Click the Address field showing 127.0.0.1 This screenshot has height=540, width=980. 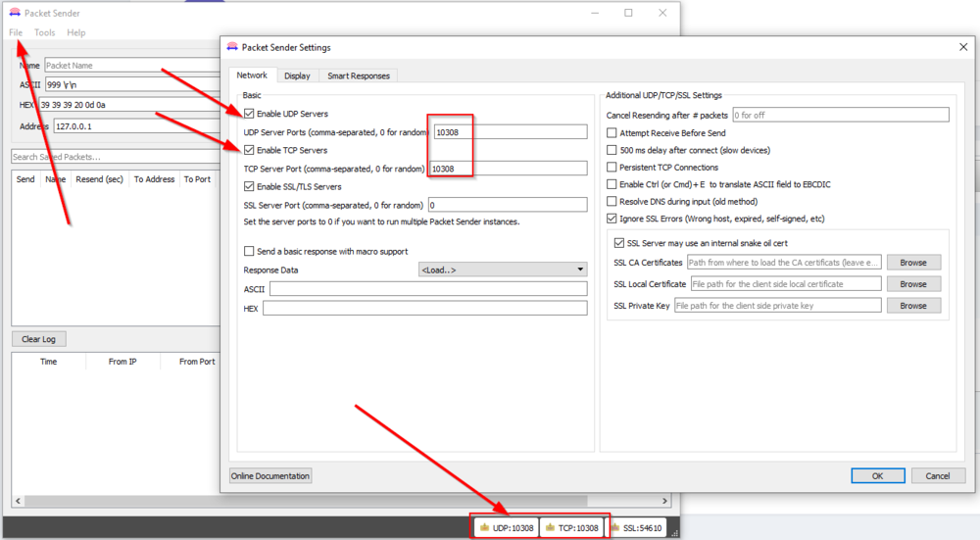click(x=137, y=125)
